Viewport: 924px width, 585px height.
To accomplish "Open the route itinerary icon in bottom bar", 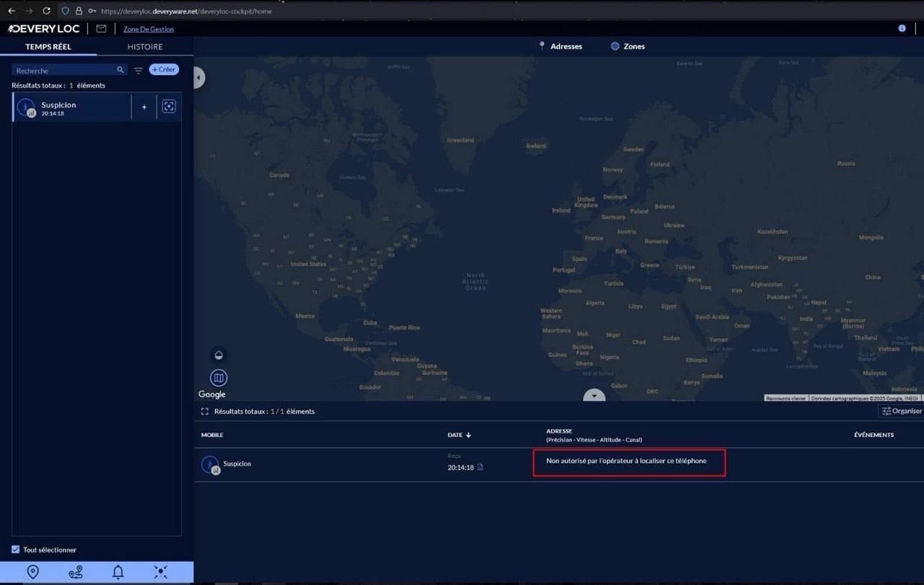I will click(76, 572).
